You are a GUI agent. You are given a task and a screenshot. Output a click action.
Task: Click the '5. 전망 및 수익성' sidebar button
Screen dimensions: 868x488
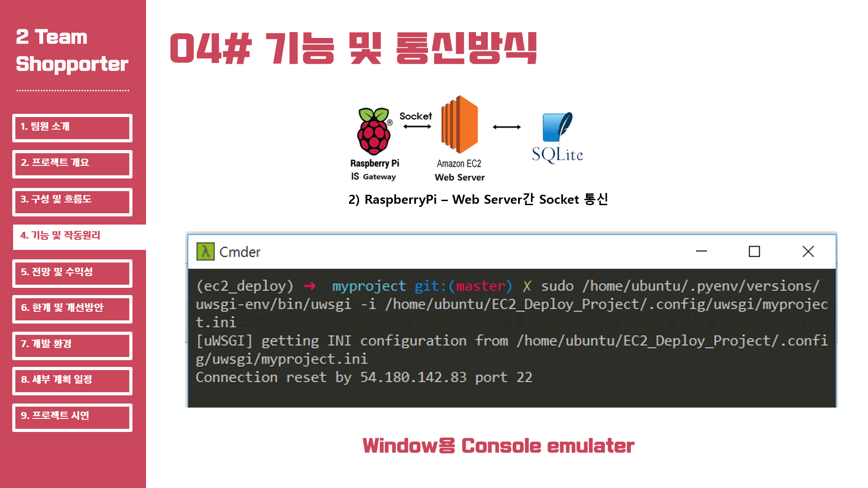tap(72, 272)
